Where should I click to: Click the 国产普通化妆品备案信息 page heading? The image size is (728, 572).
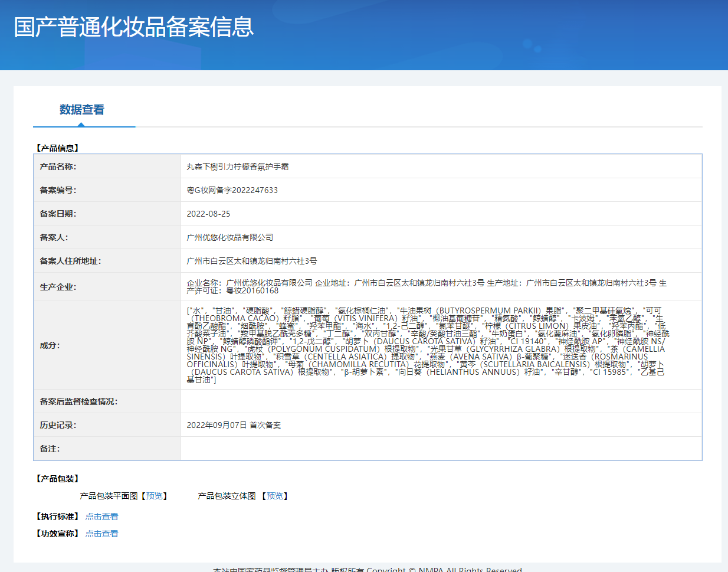click(134, 27)
